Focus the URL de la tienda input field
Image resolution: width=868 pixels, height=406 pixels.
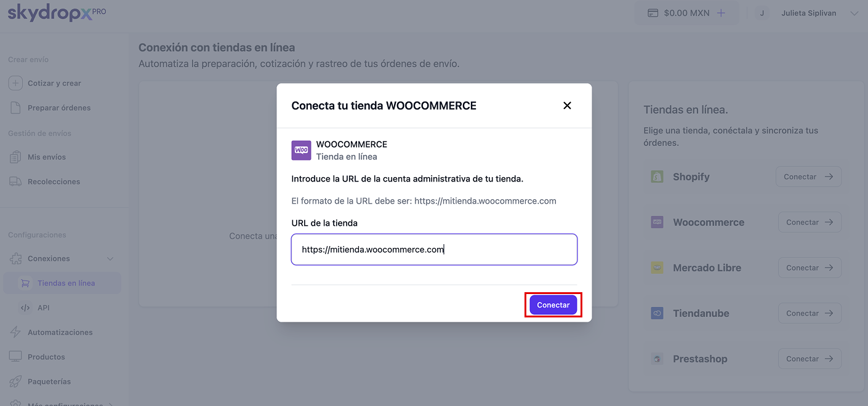pos(434,249)
